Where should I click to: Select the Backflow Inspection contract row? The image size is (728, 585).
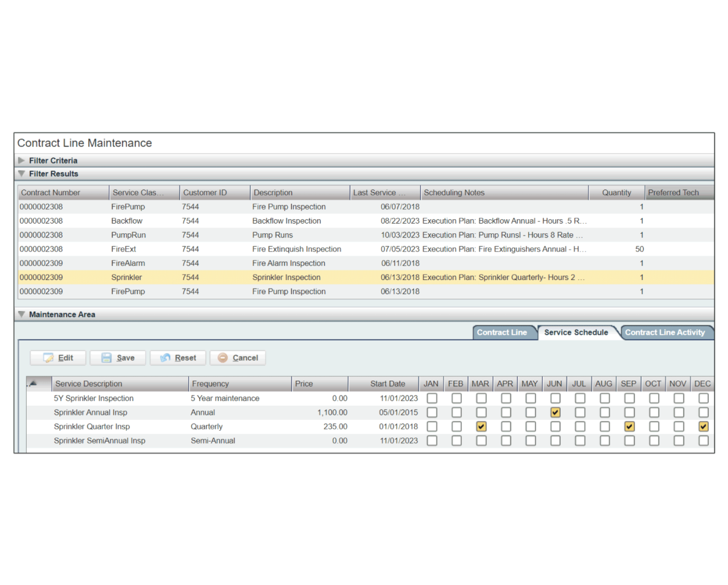pyautogui.click(x=286, y=221)
